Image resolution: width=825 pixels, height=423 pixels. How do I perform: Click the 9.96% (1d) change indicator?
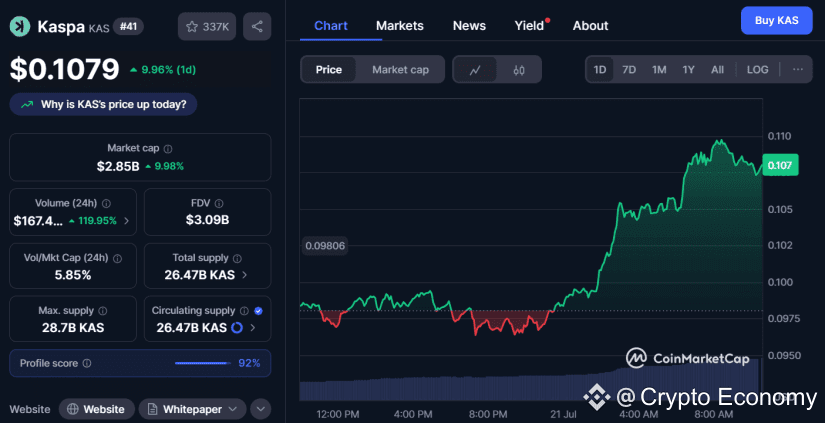click(163, 69)
